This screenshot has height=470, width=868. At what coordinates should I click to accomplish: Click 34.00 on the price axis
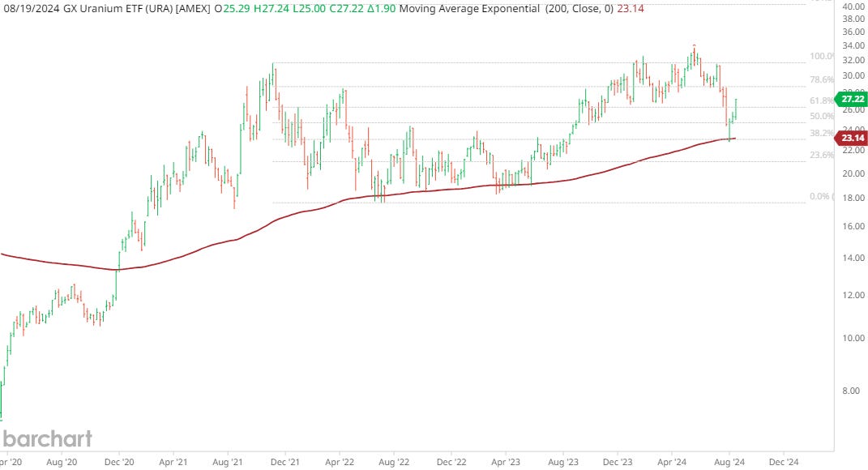coord(853,46)
